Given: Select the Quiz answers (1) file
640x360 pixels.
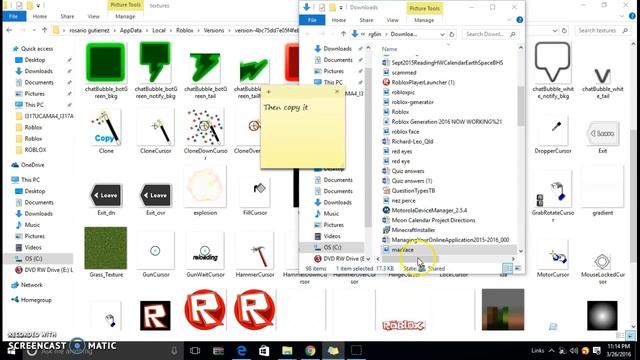Looking at the screenshot, I should [411, 181].
